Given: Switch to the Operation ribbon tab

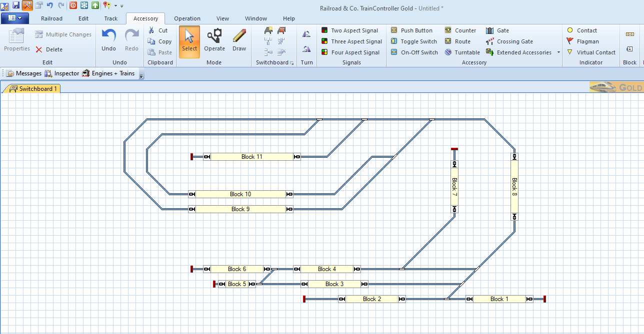Looking at the screenshot, I should pos(187,18).
